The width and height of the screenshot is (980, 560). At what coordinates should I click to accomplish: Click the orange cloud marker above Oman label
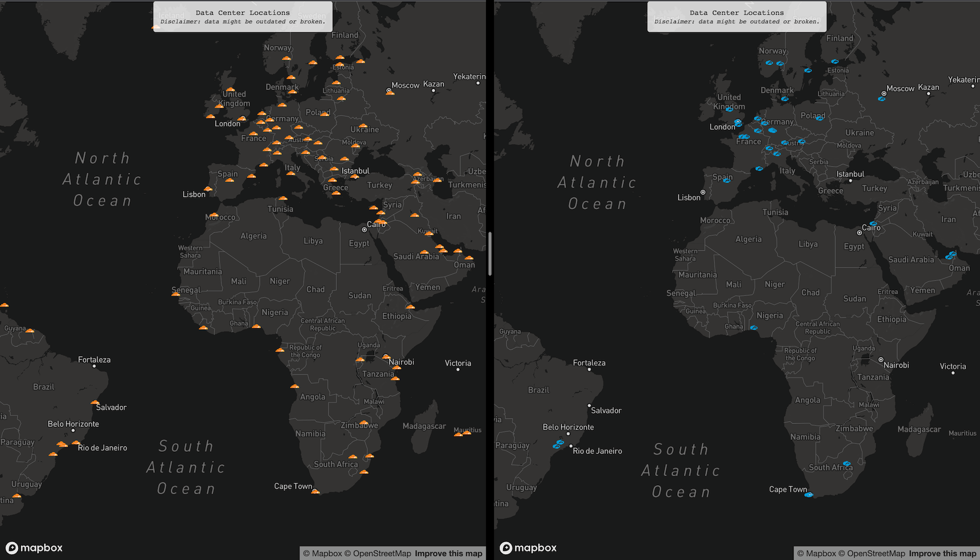click(x=468, y=257)
